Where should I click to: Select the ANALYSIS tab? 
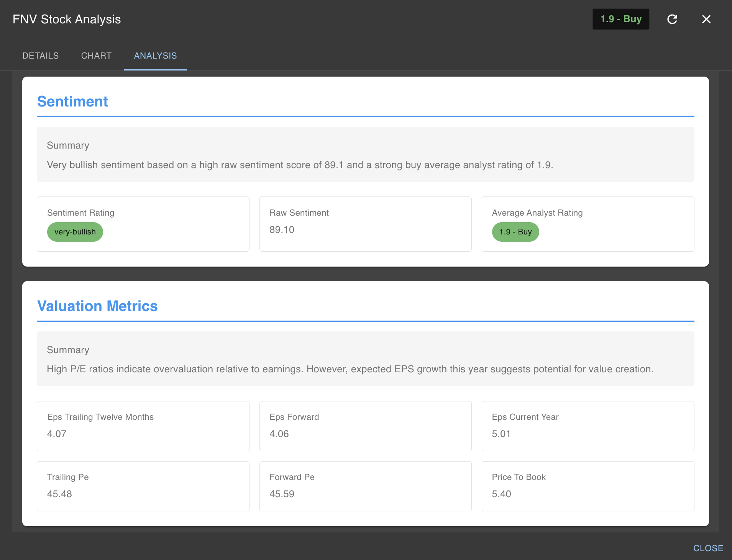155,56
